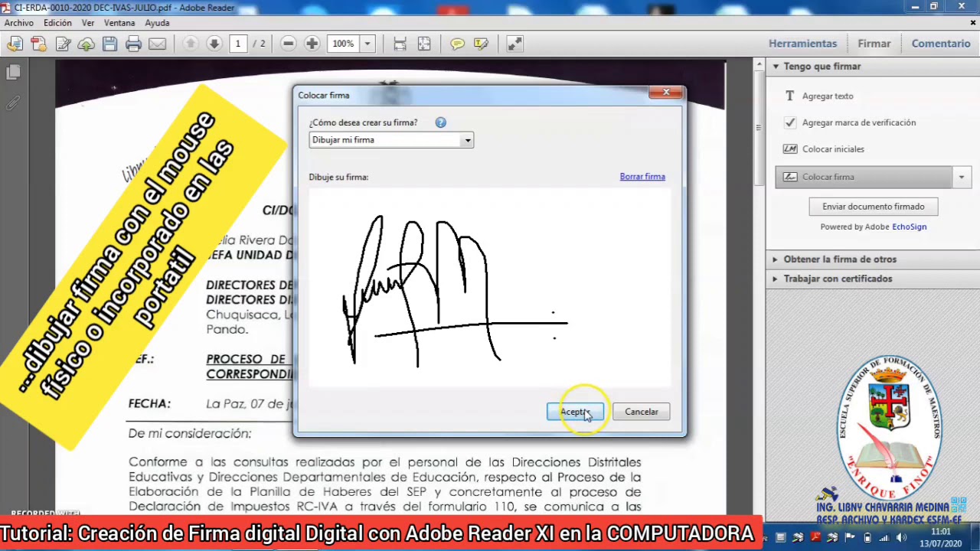Click the fit width scrolling icon
This screenshot has width=980, height=551.
(400, 44)
